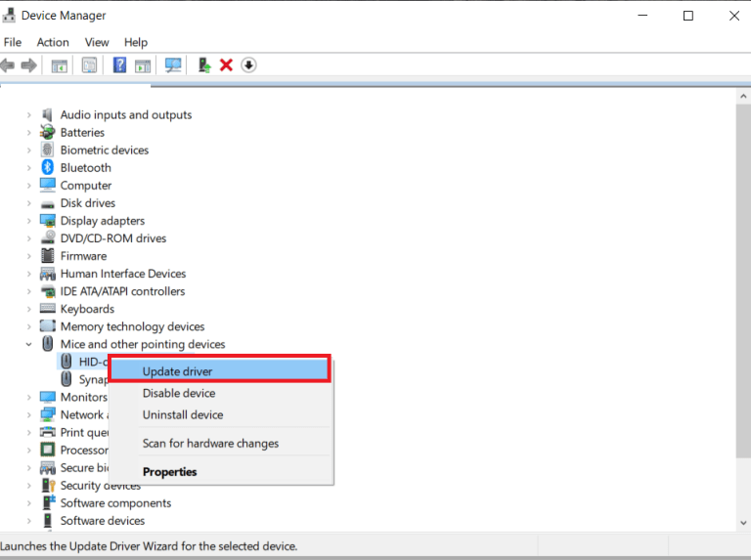Expand the Keyboards category
This screenshot has width=751, height=560.
28,309
